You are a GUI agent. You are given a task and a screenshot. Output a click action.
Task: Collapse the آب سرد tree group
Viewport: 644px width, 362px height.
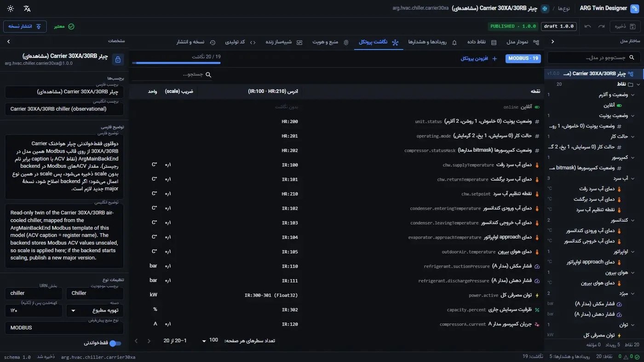[632, 178]
